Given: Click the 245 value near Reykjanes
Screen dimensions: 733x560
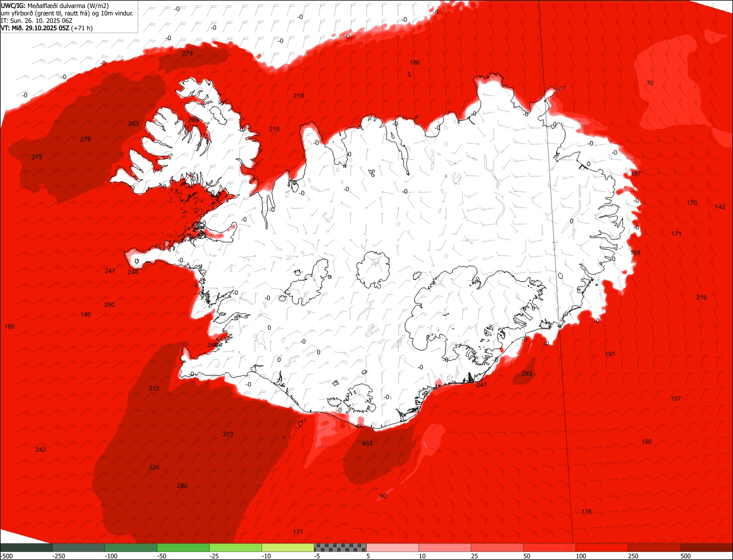Looking at the screenshot, I should pyautogui.click(x=212, y=345).
